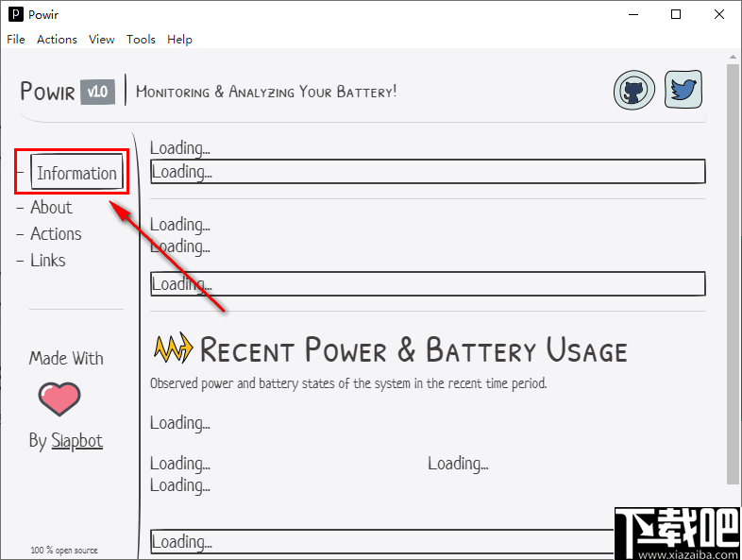Click the first Loading progress bar
This screenshot has height=560, width=742.
428,172
